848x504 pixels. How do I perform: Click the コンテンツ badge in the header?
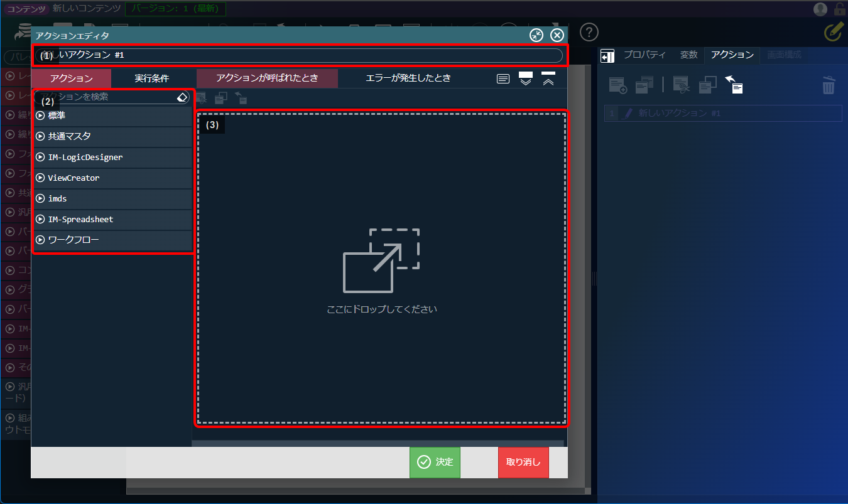(x=28, y=9)
